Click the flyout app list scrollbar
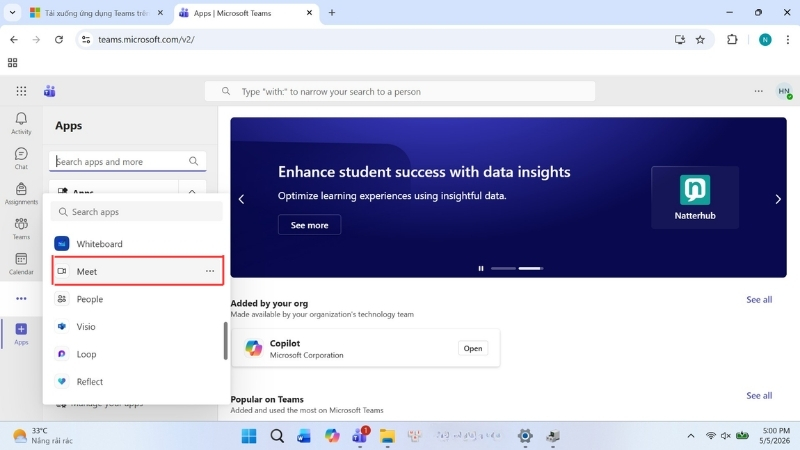The width and height of the screenshot is (800, 450). [x=226, y=341]
